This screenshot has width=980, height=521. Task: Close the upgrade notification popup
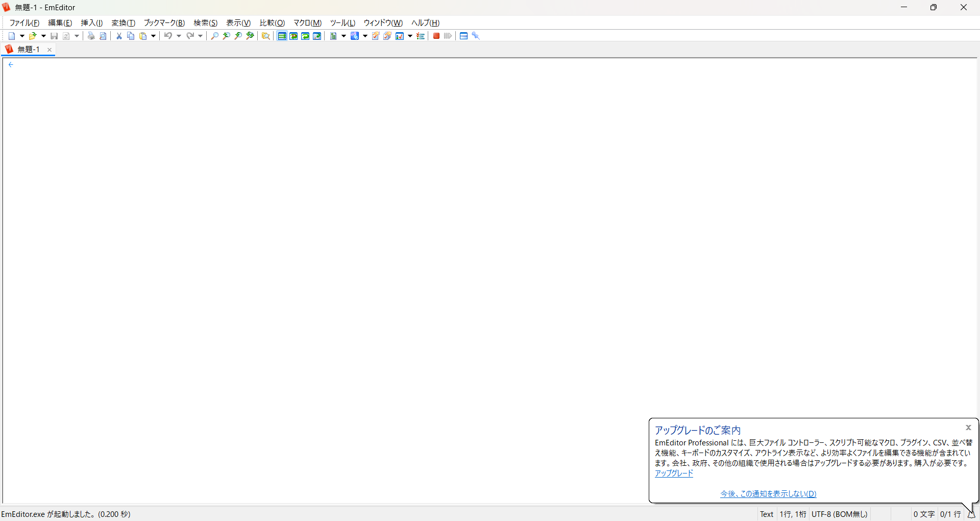pos(968,428)
